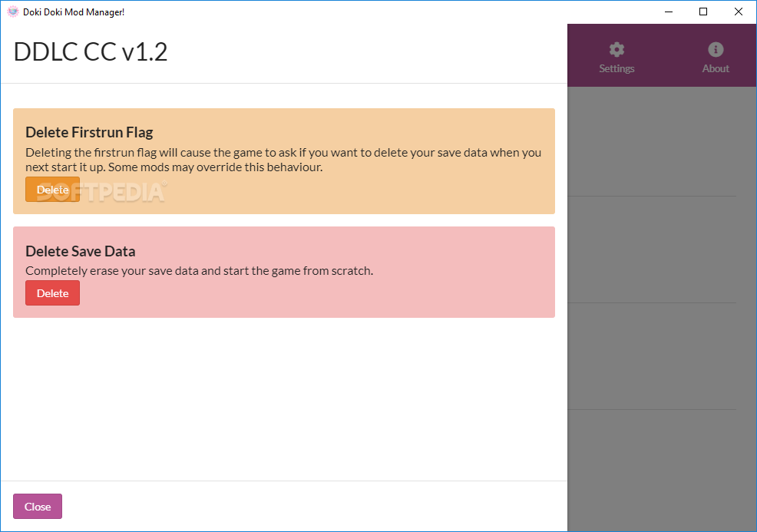Minimize the Mod Manager window
757x532 pixels.
pyautogui.click(x=669, y=12)
